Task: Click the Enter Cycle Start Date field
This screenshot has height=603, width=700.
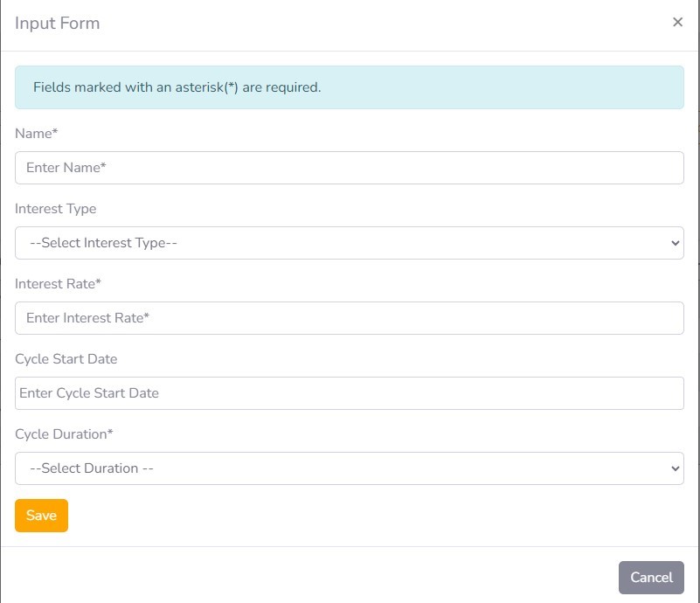Action: [x=349, y=393]
